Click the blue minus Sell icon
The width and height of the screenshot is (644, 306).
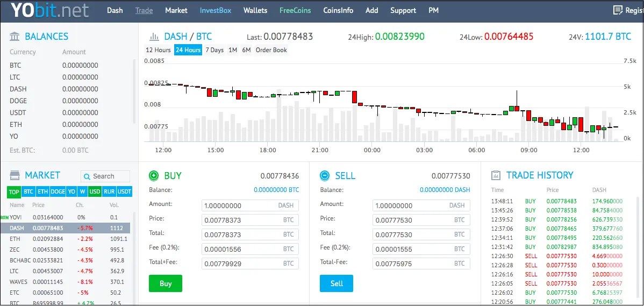pyautogui.click(x=325, y=176)
